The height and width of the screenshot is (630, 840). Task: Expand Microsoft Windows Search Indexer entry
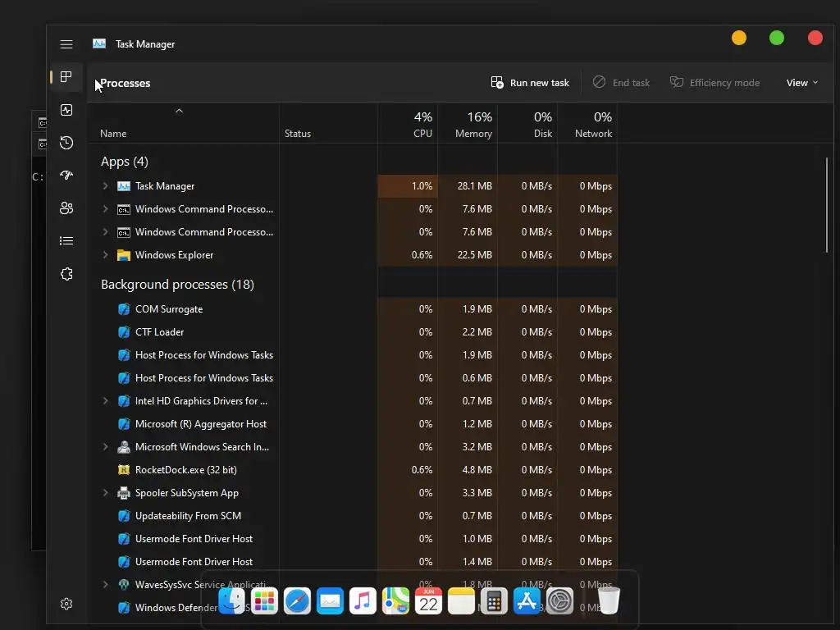tap(106, 447)
